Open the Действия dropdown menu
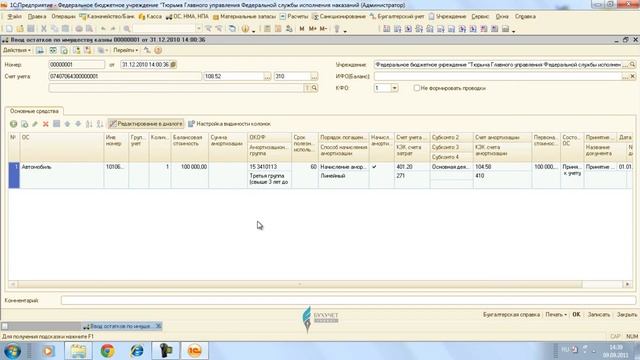The image size is (640, 360). point(17,50)
